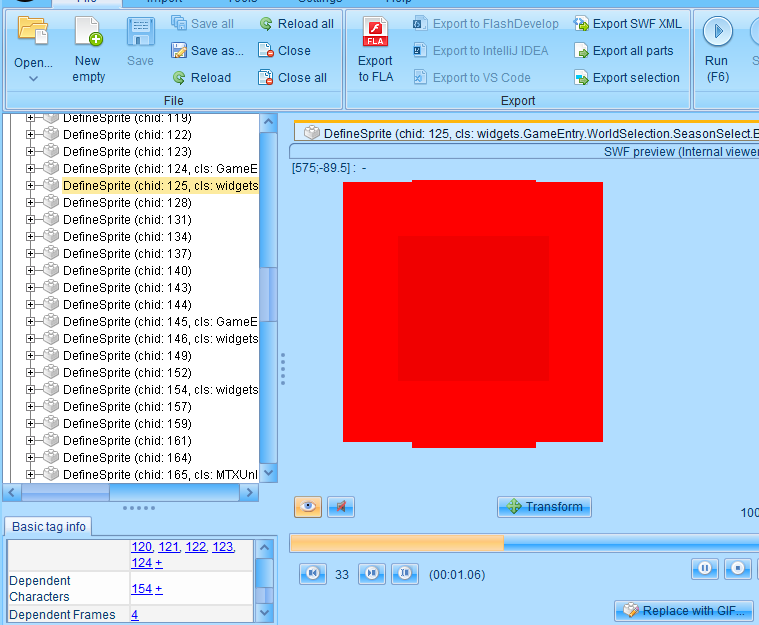Screen dimensions: 759x625
Task: Click Export all parts
Action: [x=623, y=50]
